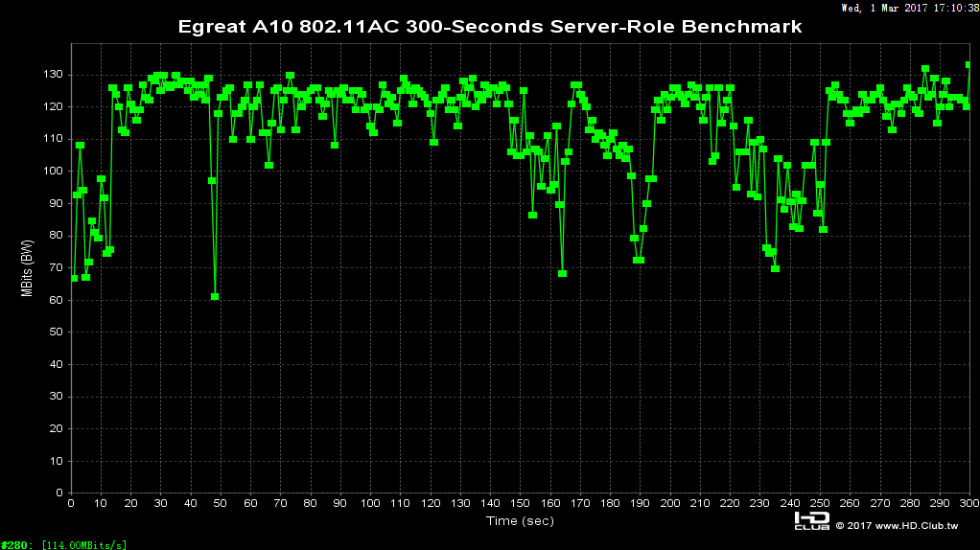Image resolution: width=980 pixels, height=550 pixels.
Task: Click the x-axis tick label 260
Action: (x=850, y=503)
